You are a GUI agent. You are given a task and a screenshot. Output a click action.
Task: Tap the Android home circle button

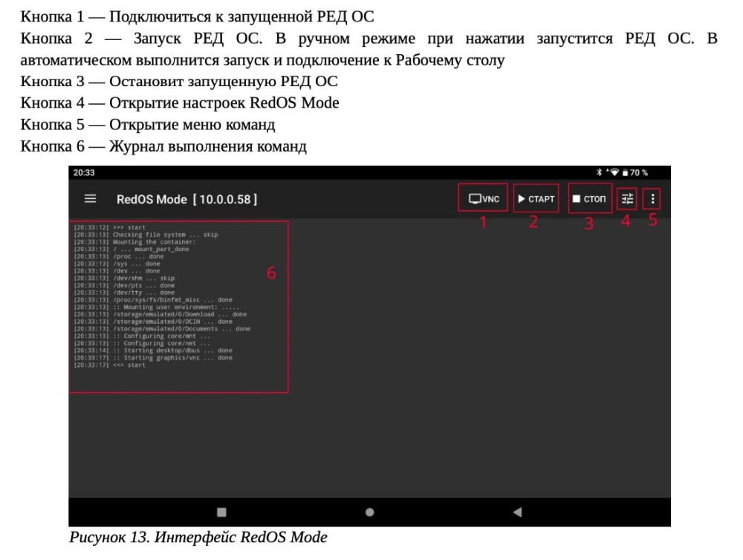370,512
